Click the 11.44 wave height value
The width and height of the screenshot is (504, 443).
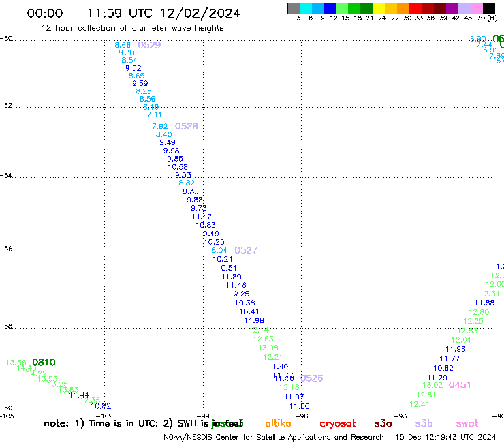pos(79,395)
